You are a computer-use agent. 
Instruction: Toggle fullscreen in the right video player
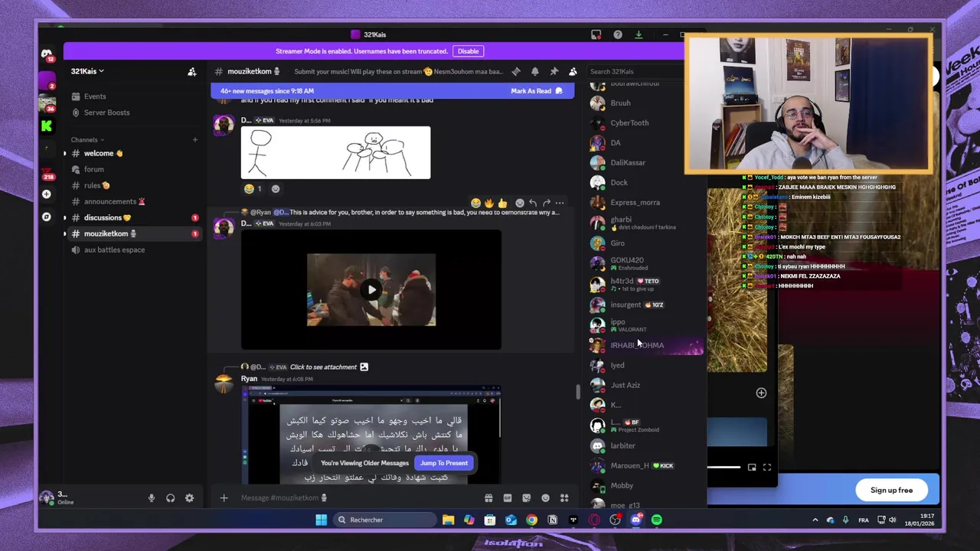click(767, 468)
